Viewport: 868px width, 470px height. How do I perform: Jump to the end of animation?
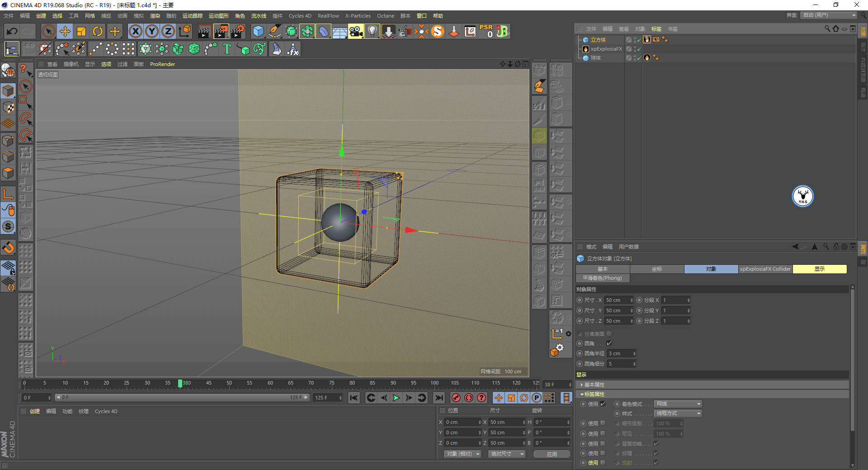point(439,398)
